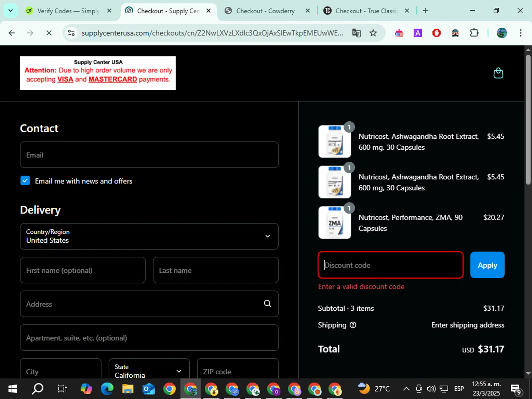Close the Checkout - Cowderry tab

click(x=307, y=11)
